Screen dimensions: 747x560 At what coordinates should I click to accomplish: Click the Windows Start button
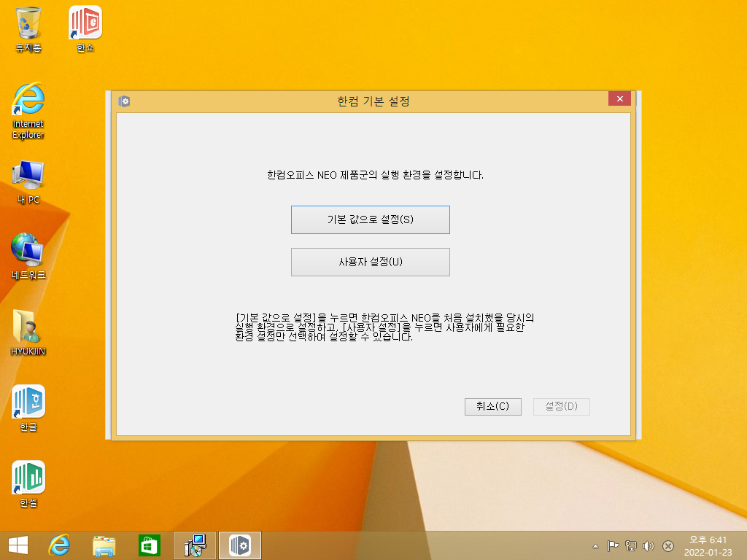[x=18, y=545]
